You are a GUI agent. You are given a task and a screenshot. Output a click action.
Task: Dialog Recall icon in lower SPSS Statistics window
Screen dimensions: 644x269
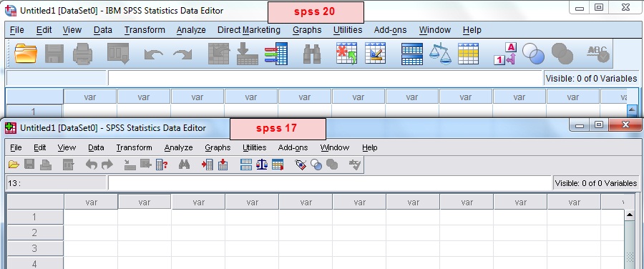[68, 165]
